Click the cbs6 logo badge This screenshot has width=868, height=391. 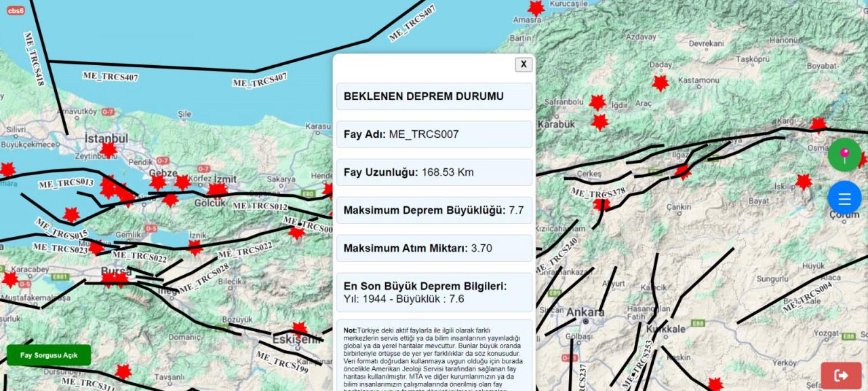coord(16,10)
